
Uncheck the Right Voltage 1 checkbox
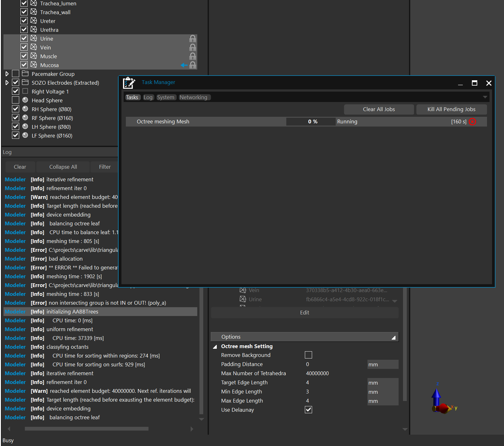15,91
